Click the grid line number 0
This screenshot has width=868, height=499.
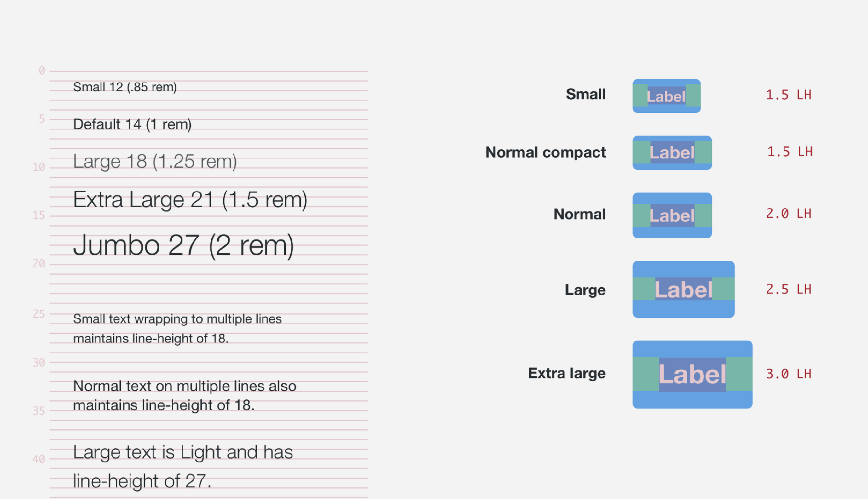[x=42, y=70]
